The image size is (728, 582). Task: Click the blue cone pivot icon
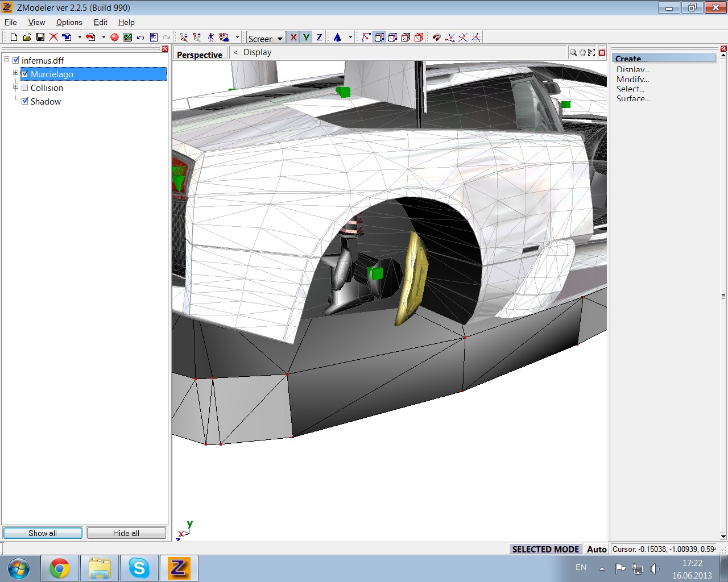point(337,38)
